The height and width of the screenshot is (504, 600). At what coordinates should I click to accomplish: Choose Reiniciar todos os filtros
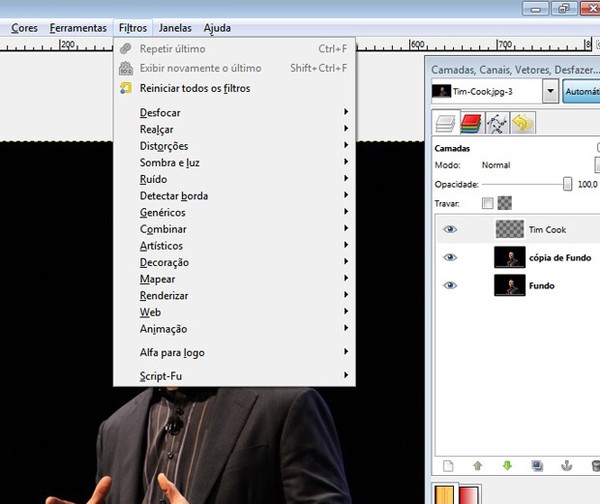(x=195, y=88)
